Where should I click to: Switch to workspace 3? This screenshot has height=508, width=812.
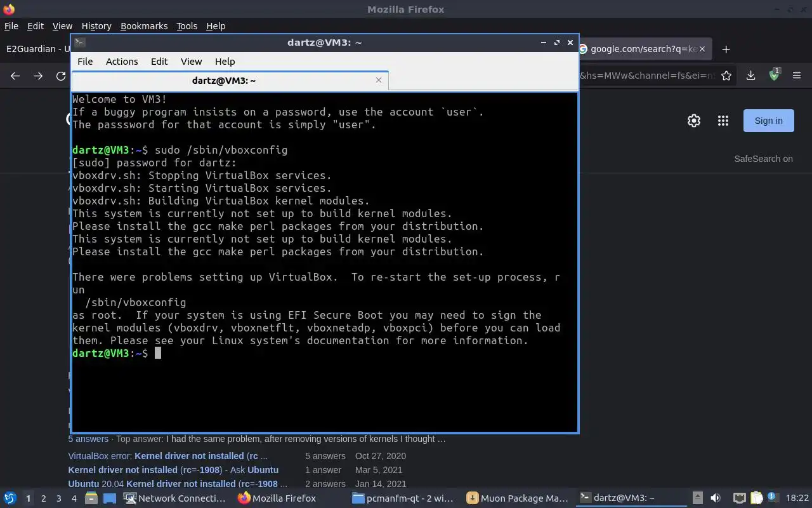(59, 498)
